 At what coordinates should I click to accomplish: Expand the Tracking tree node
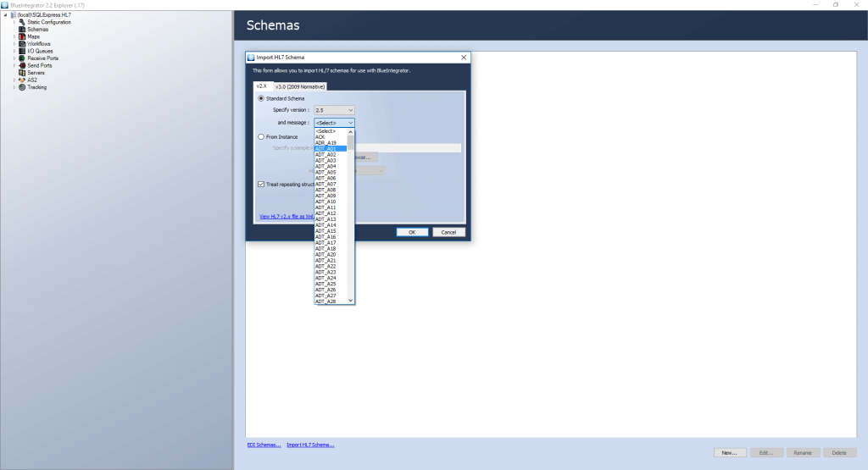(14, 87)
